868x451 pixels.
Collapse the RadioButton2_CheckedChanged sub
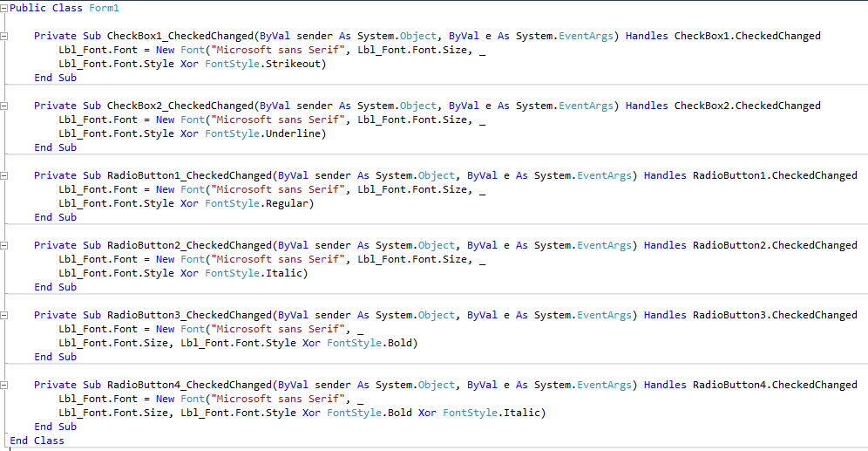(x=4, y=245)
